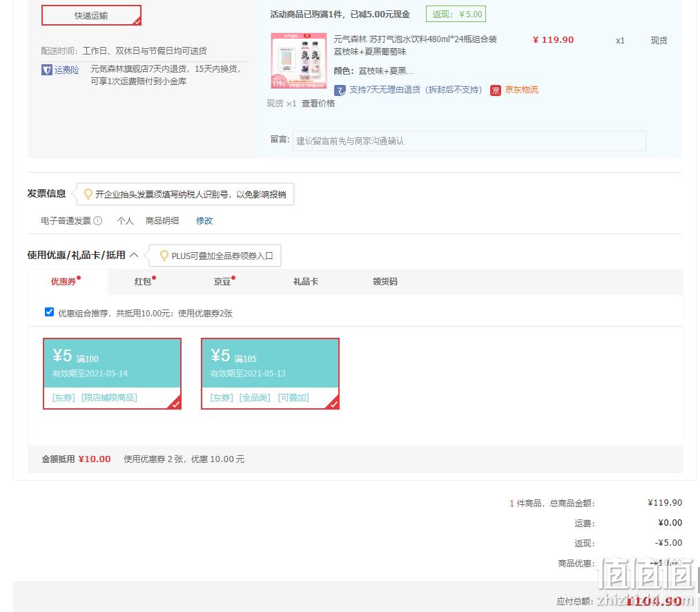Screen dimensions: 700x612
Task: Deselect the ¥5 满100 coupon
Action: (x=112, y=374)
